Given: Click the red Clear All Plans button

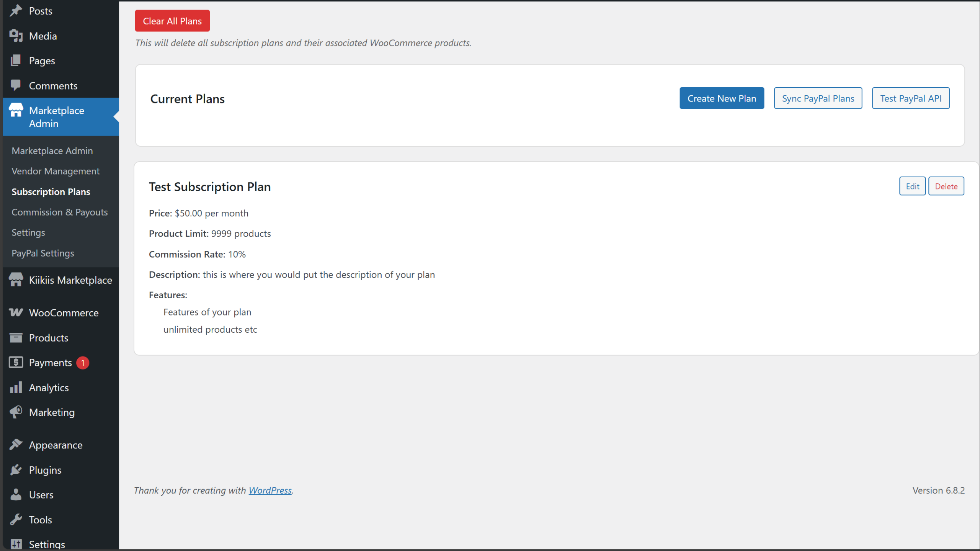Looking at the screenshot, I should pyautogui.click(x=172, y=21).
